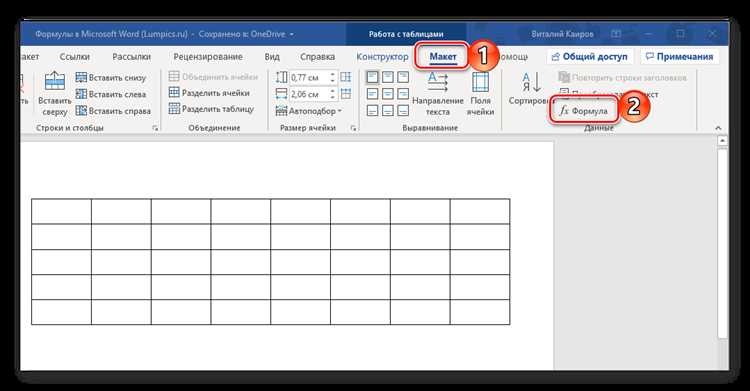750x391 pixels.
Task: Expand the 'Сохранено в: OneDrive' dropdown arrow
Action: click(291, 34)
